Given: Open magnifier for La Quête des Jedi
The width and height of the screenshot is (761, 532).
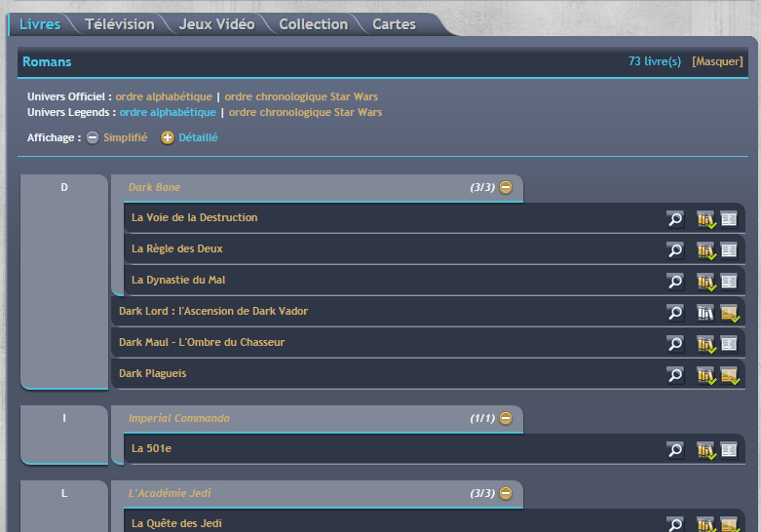Looking at the screenshot, I should pyautogui.click(x=675, y=524).
